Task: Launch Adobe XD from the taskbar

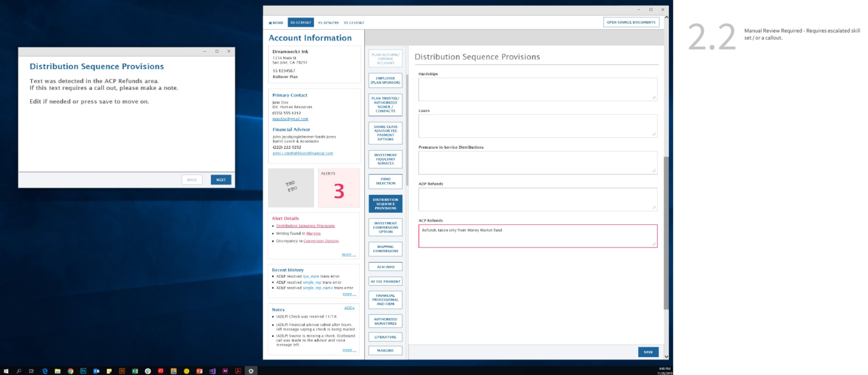Action: [x=225, y=371]
